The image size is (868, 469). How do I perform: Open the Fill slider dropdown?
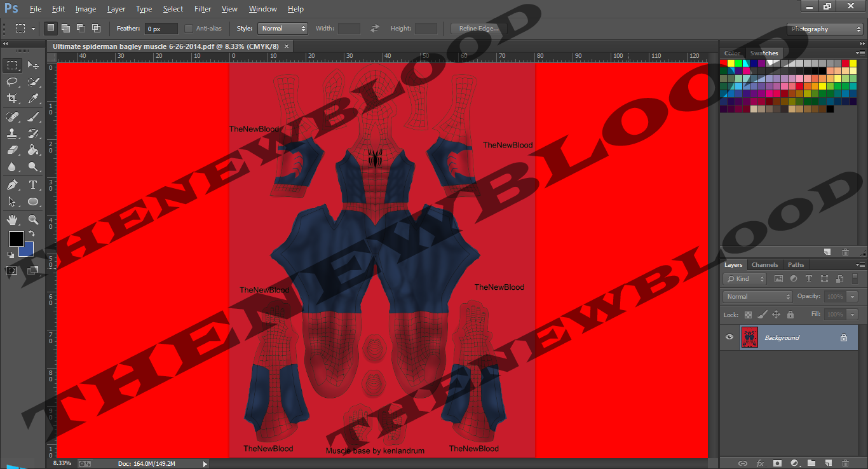852,315
